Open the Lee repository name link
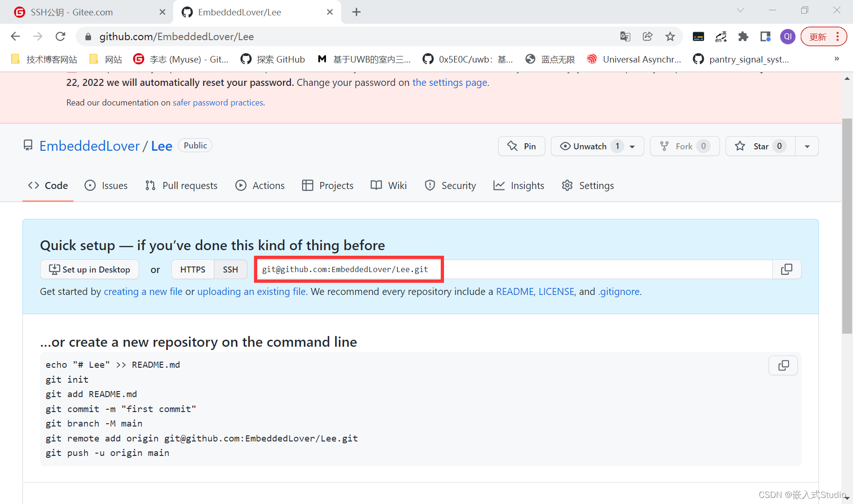Image resolution: width=853 pixels, height=504 pixels. [162, 146]
